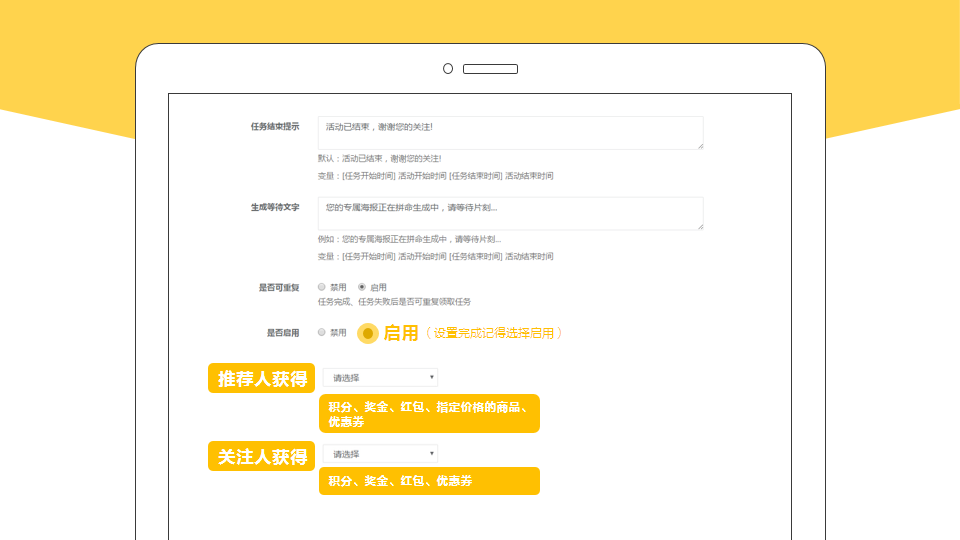Click the tablet speaker bar
The image size is (960, 540).
[x=490, y=69]
